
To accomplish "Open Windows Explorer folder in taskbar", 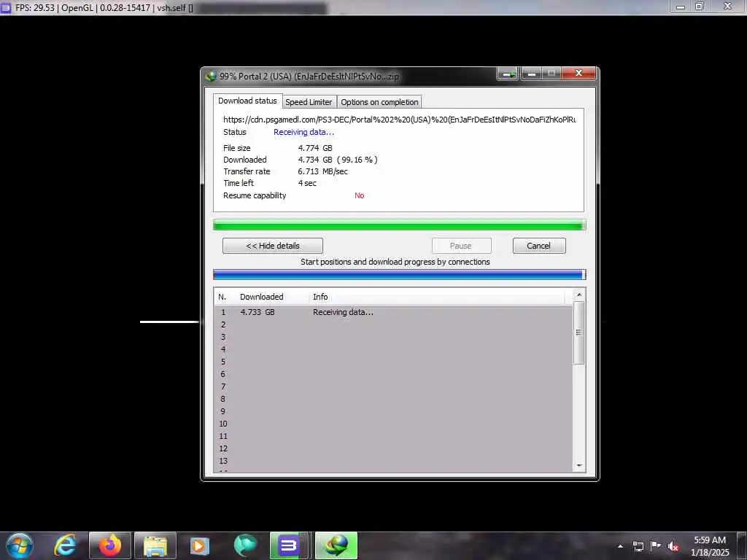I will tap(155, 545).
